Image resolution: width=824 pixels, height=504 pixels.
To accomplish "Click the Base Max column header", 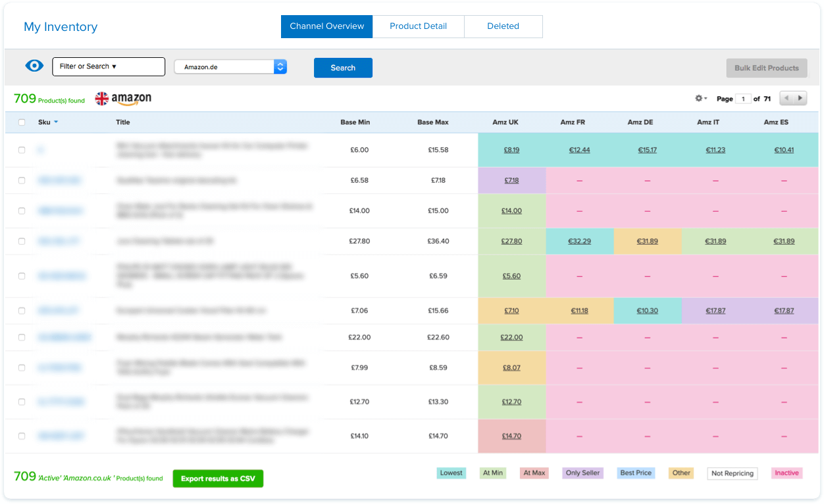I will click(x=432, y=122).
